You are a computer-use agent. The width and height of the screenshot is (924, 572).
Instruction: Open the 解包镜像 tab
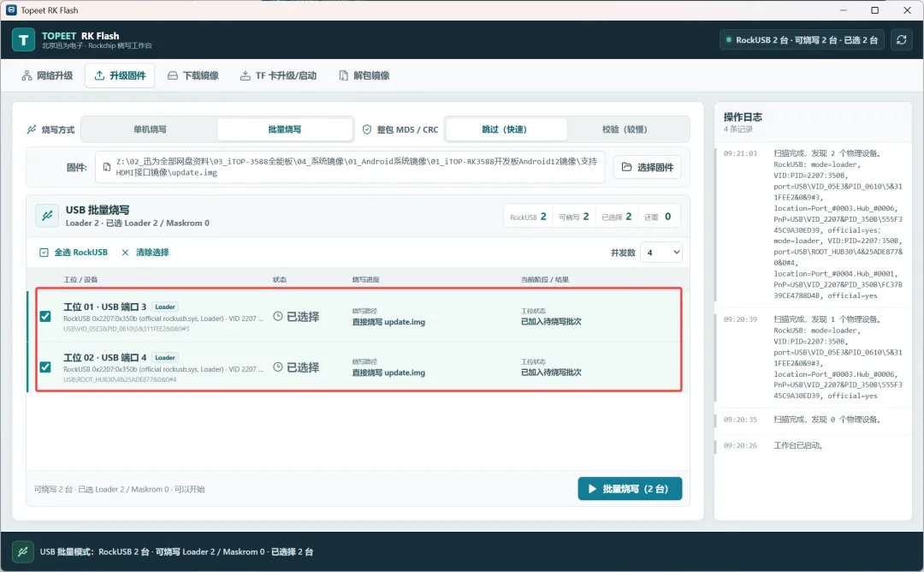pos(364,75)
